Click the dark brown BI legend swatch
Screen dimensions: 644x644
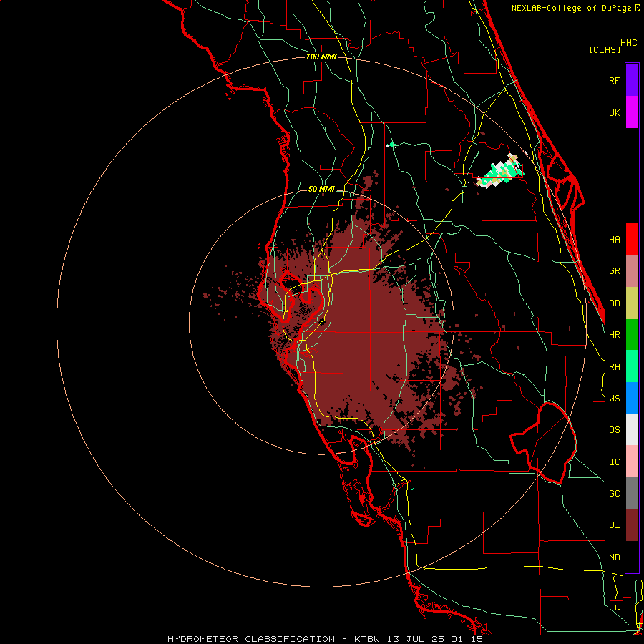pyautogui.click(x=632, y=525)
